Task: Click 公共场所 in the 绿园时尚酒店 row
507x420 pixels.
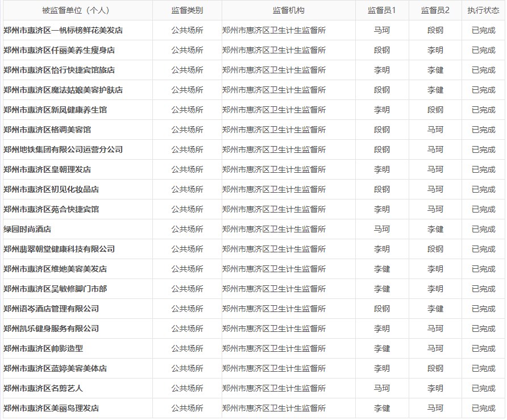Action: point(187,229)
